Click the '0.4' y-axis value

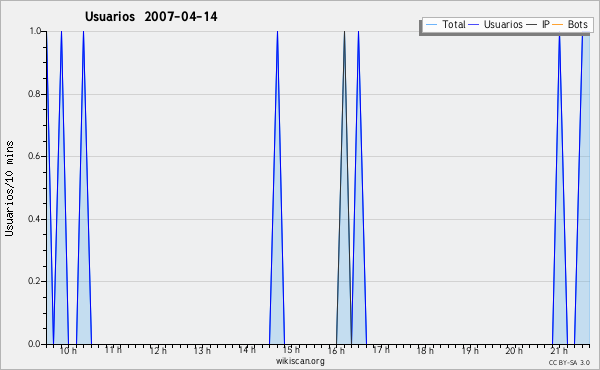click(x=35, y=219)
